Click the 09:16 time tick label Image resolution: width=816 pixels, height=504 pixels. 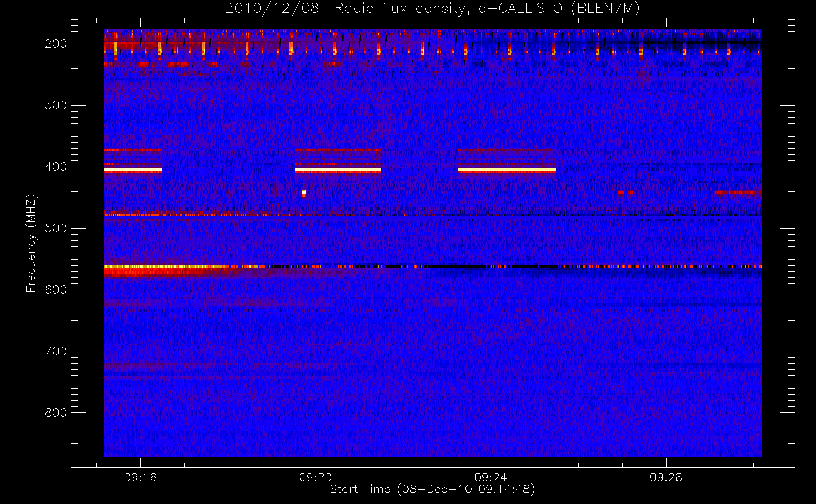(x=140, y=477)
